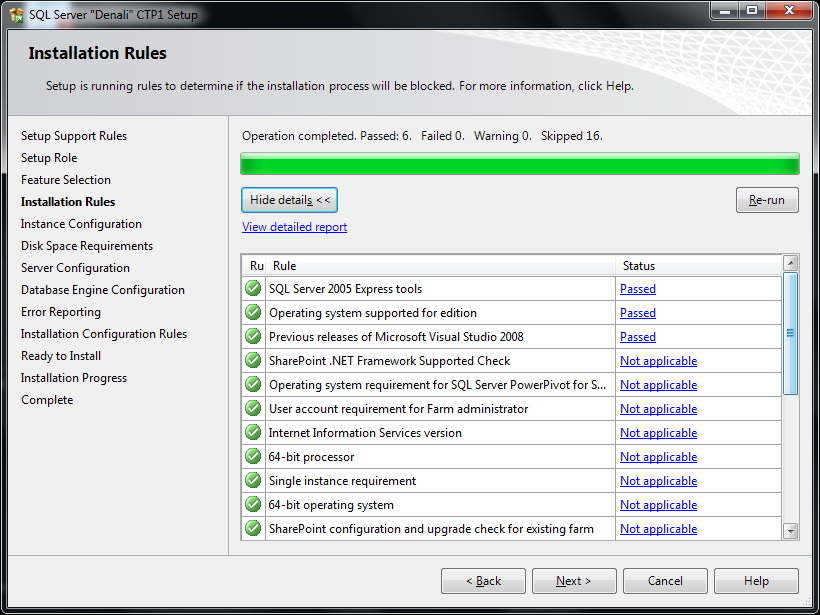Click the Single instance requirement rule text
This screenshot has height=615, width=820.
click(343, 481)
